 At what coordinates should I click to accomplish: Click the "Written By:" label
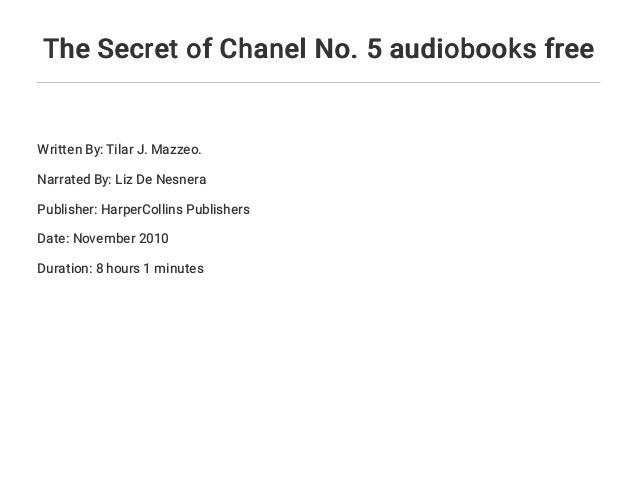click(x=70, y=149)
